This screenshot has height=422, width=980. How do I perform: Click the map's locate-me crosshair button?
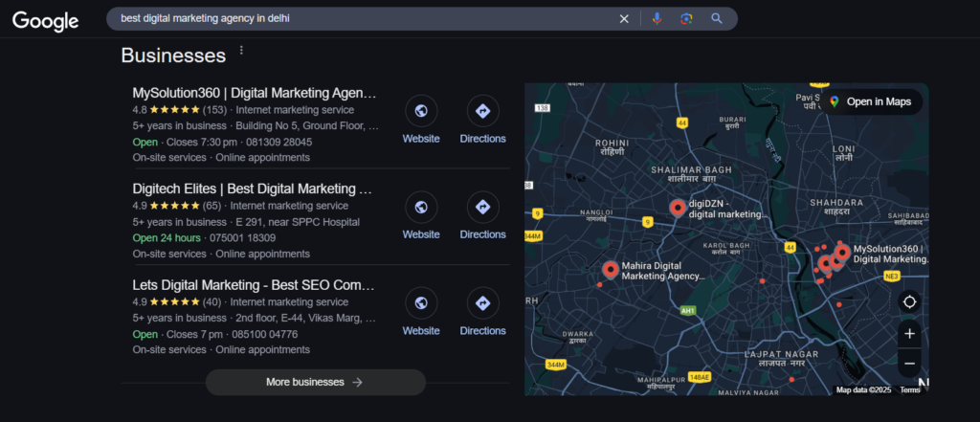point(909,302)
